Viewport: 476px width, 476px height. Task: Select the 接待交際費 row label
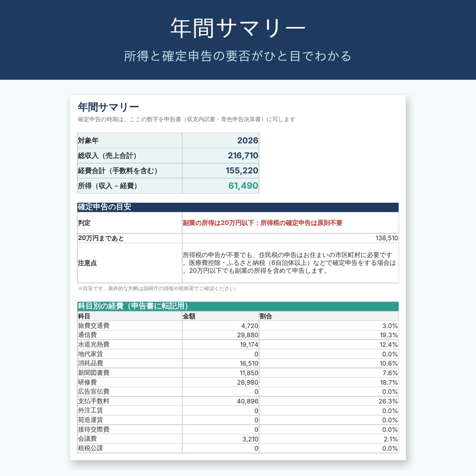click(93, 429)
